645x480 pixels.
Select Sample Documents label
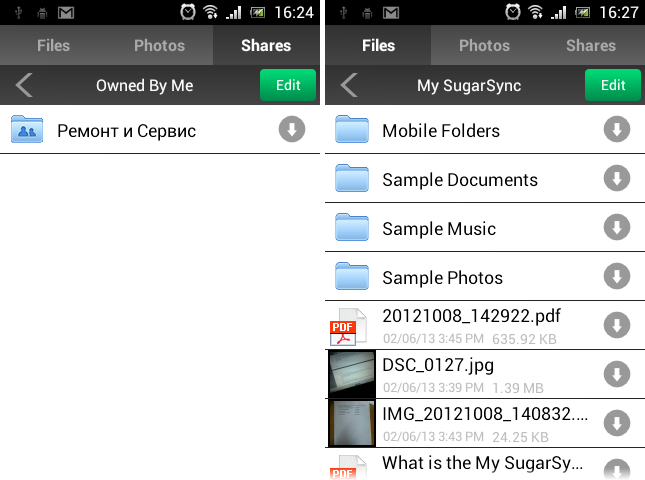tap(460, 180)
